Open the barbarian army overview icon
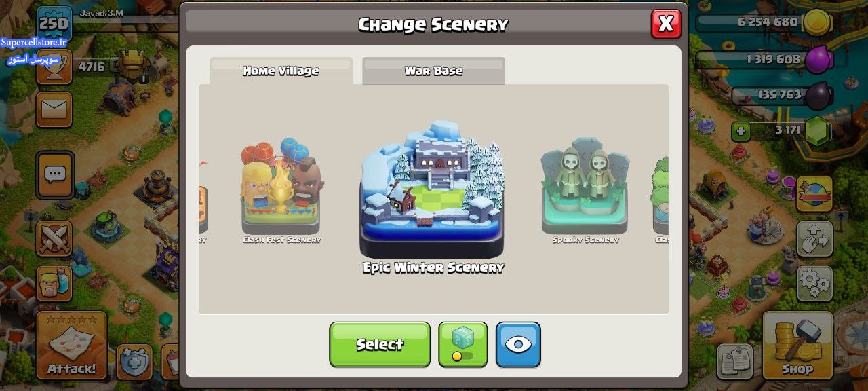Viewport: 868px width, 391px height. [x=54, y=283]
